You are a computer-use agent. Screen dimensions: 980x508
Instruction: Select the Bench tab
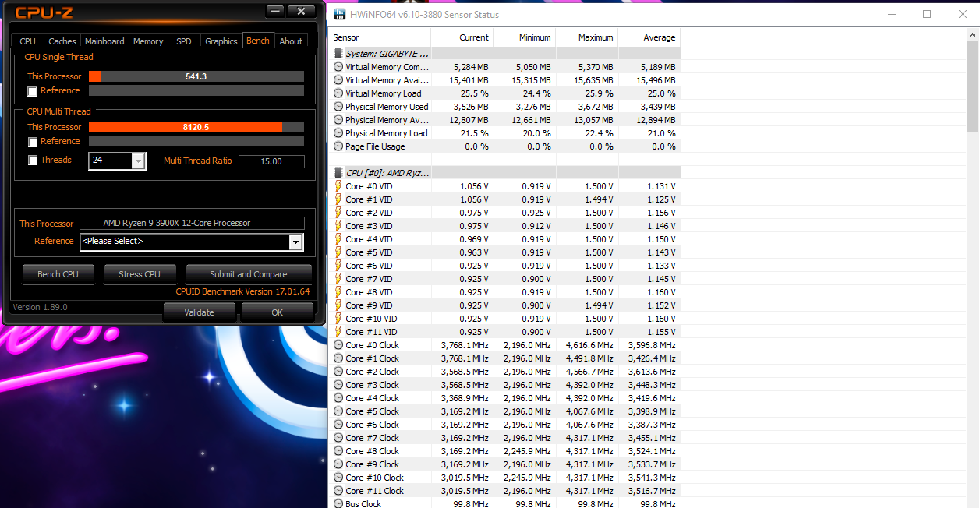click(x=258, y=41)
